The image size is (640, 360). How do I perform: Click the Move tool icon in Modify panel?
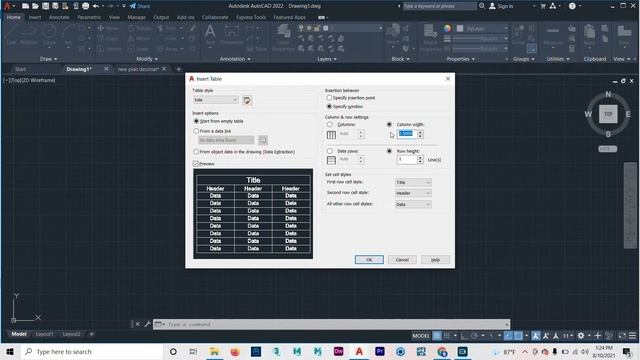(100, 28)
